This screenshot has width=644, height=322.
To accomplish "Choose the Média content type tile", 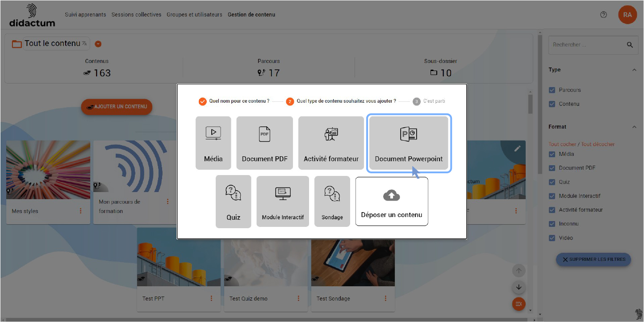I will point(213,143).
